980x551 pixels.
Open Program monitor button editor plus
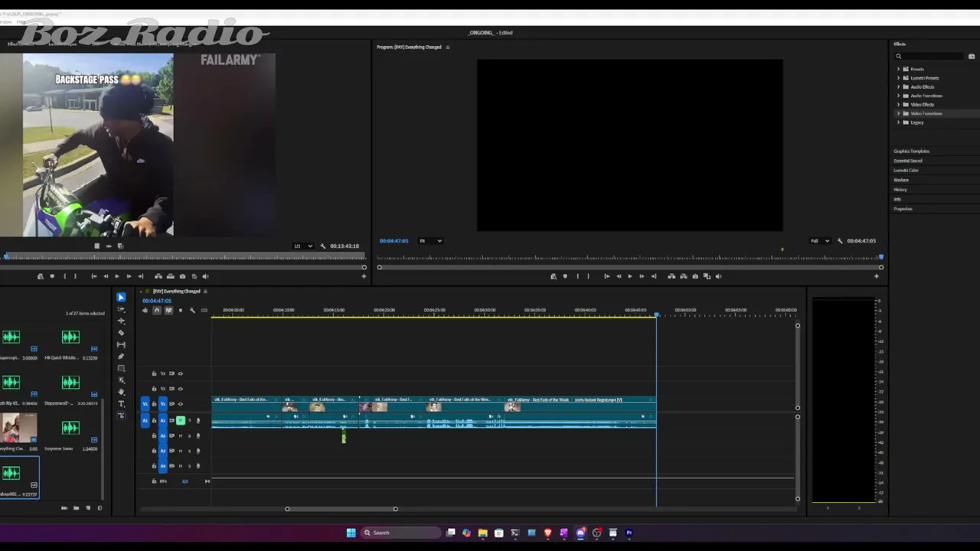point(877,276)
